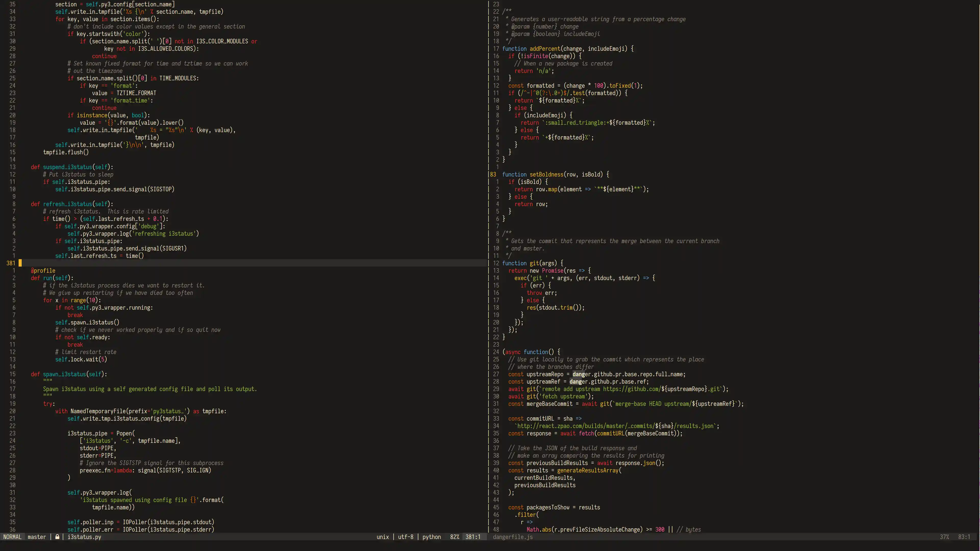980x551 pixels.
Task: Click the unix file format segment
Action: pos(382,537)
